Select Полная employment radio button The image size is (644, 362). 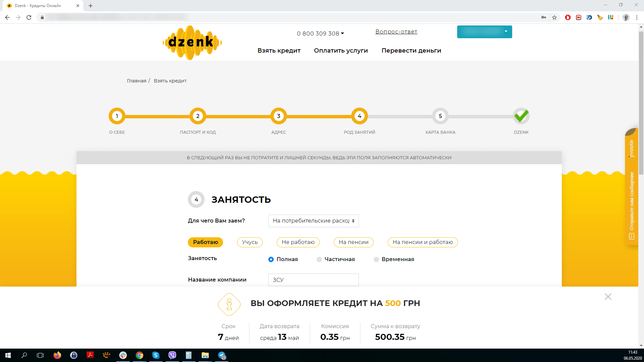[x=271, y=259]
